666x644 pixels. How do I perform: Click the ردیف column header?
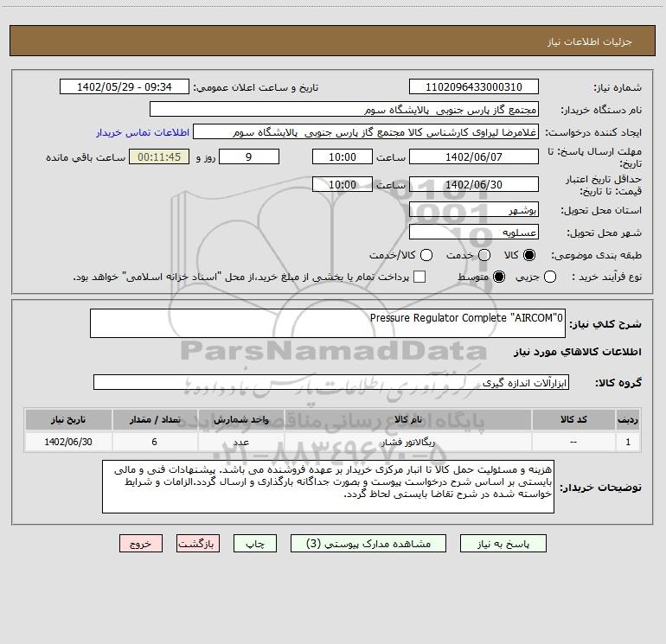pyautogui.click(x=628, y=419)
